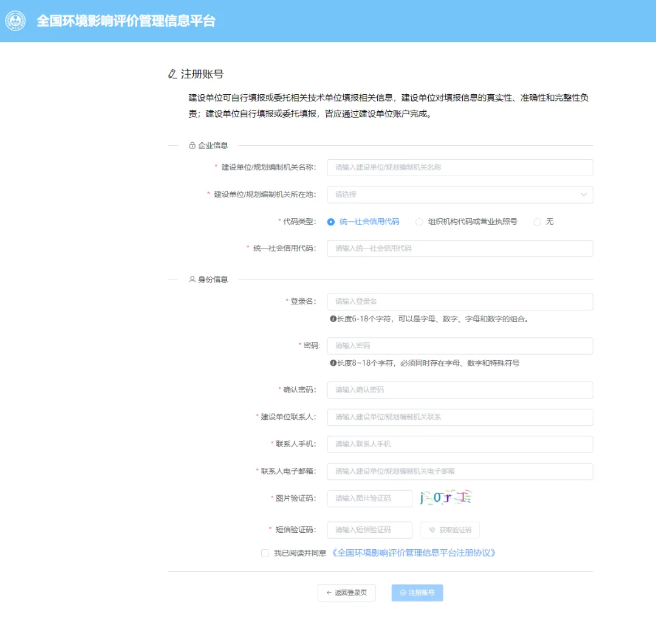Tick the 我已阅读并同意 agreement checkbox
Viewport: 656px width, 644px height.
[265, 553]
